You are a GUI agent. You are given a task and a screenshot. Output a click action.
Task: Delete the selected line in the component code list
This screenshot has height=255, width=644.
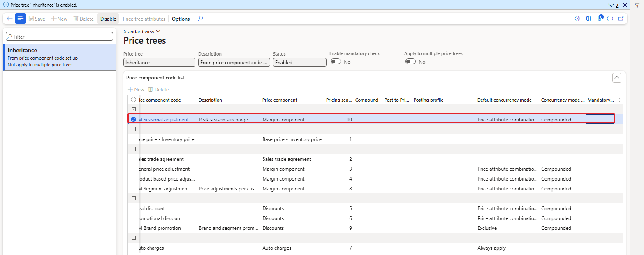(158, 90)
